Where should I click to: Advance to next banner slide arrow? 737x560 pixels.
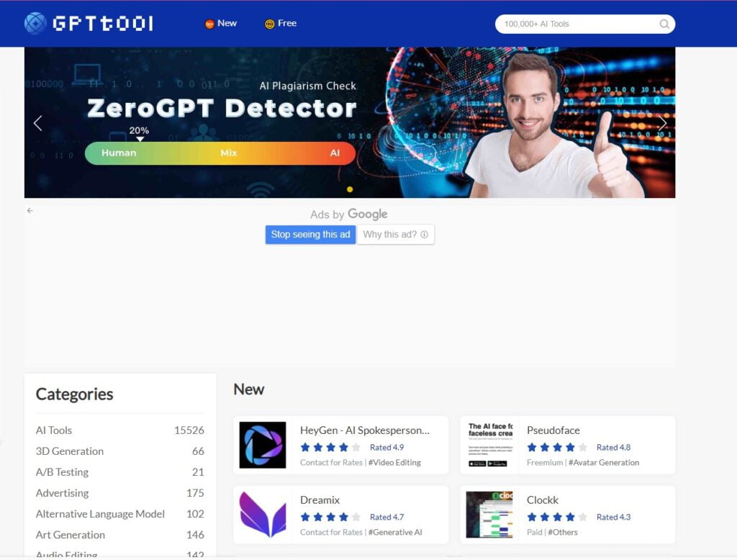click(x=662, y=123)
